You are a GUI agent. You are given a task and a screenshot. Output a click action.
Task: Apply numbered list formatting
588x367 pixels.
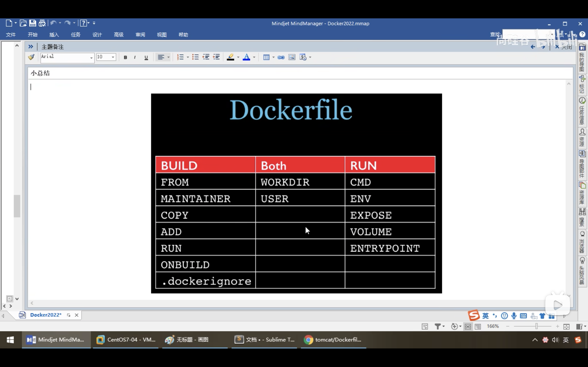[180, 57]
